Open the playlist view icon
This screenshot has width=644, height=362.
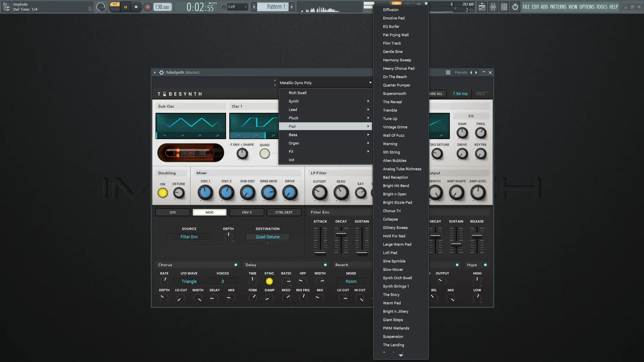click(482, 7)
